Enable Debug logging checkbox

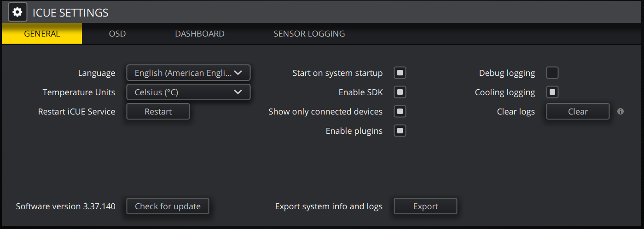tap(552, 73)
